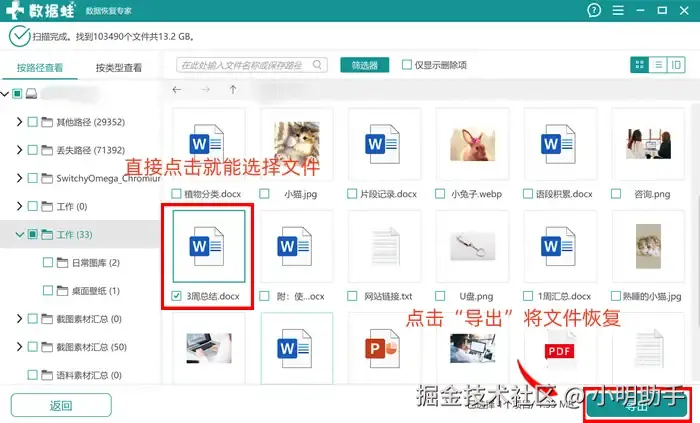700x423 pixels.
Task: Open the 筛选器 filter button
Action: point(365,65)
